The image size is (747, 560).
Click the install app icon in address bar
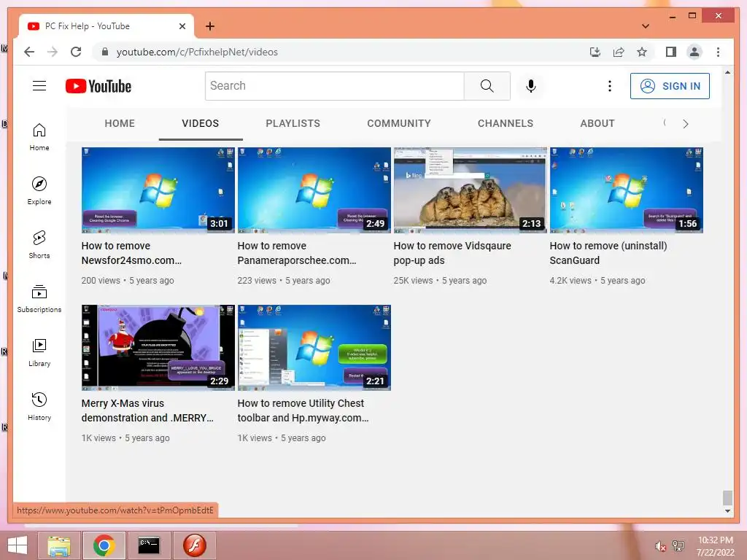click(x=595, y=52)
